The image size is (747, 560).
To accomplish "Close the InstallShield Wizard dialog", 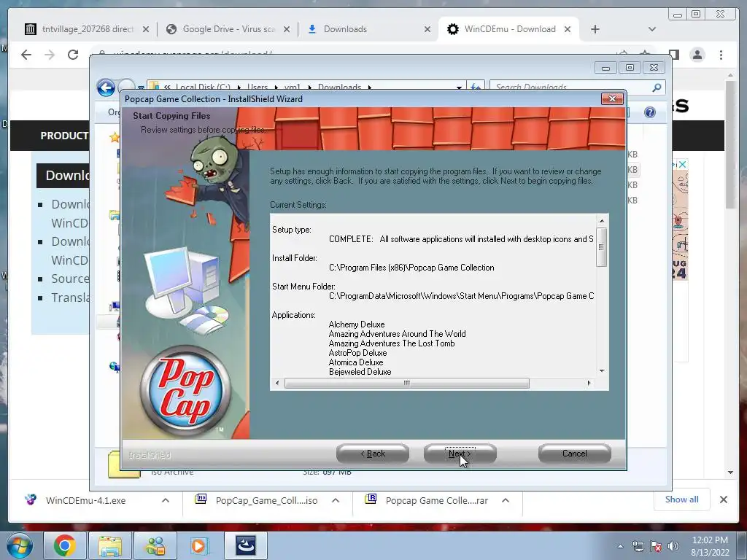I will point(612,98).
